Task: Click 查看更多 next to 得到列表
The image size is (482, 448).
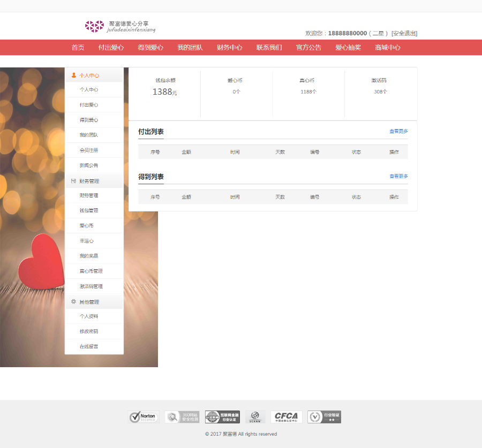Action: [398, 176]
